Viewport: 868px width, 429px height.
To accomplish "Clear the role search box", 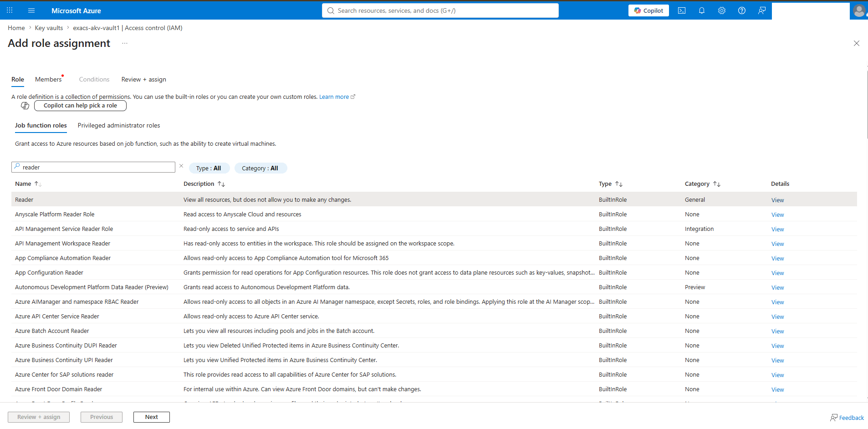I will [181, 166].
